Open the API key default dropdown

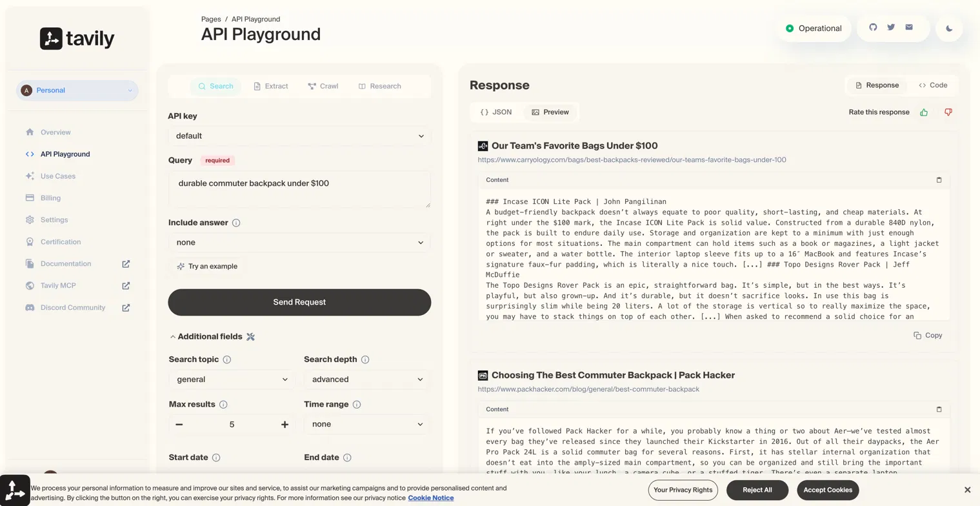pos(299,136)
